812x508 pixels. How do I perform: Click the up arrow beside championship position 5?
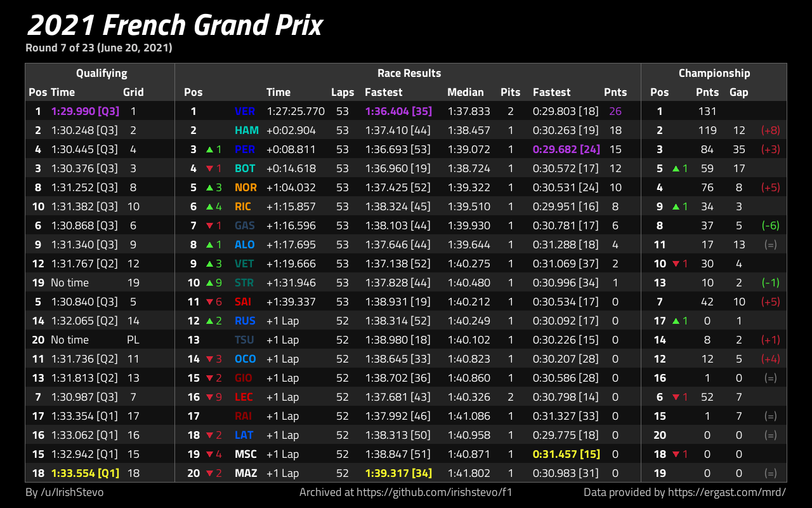click(676, 168)
